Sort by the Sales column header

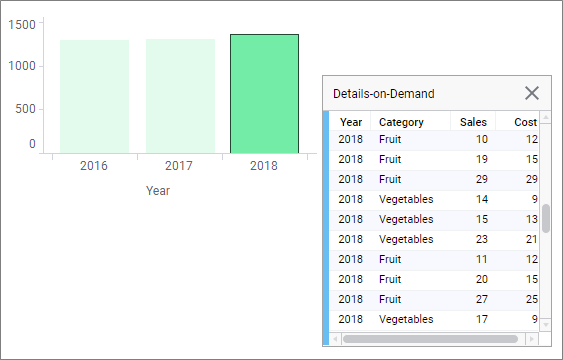click(473, 122)
